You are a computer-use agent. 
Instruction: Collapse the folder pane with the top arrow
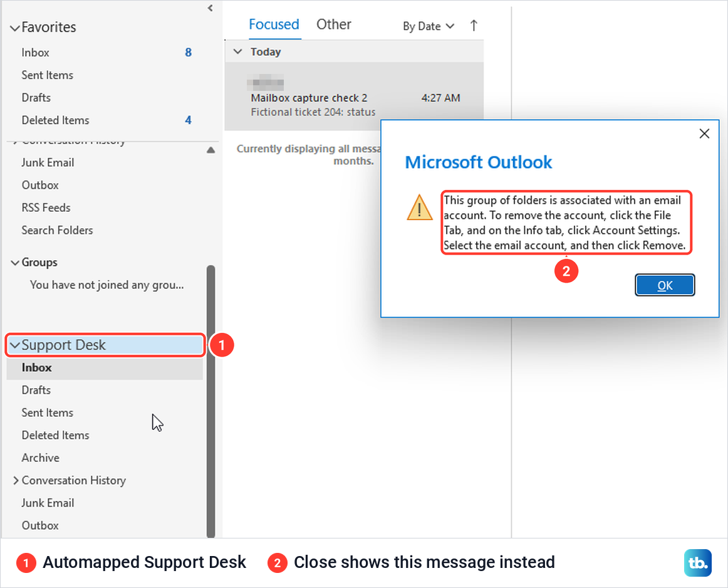(211, 8)
